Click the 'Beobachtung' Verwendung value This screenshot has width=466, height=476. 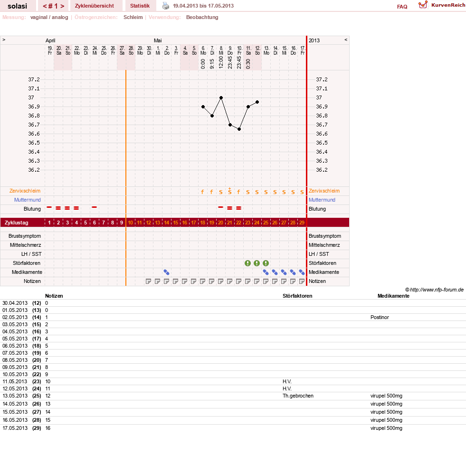[x=202, y=17]
